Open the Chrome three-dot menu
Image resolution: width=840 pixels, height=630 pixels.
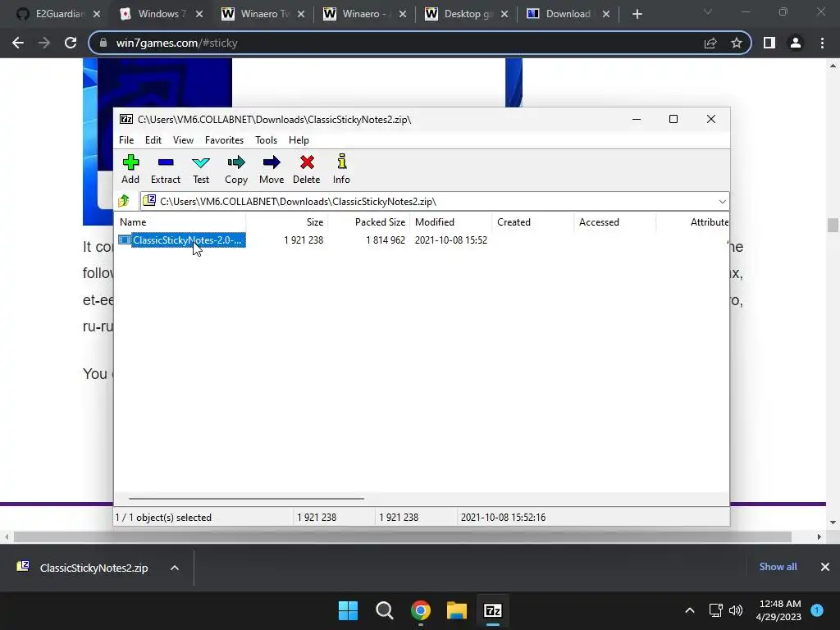(822, 43)
